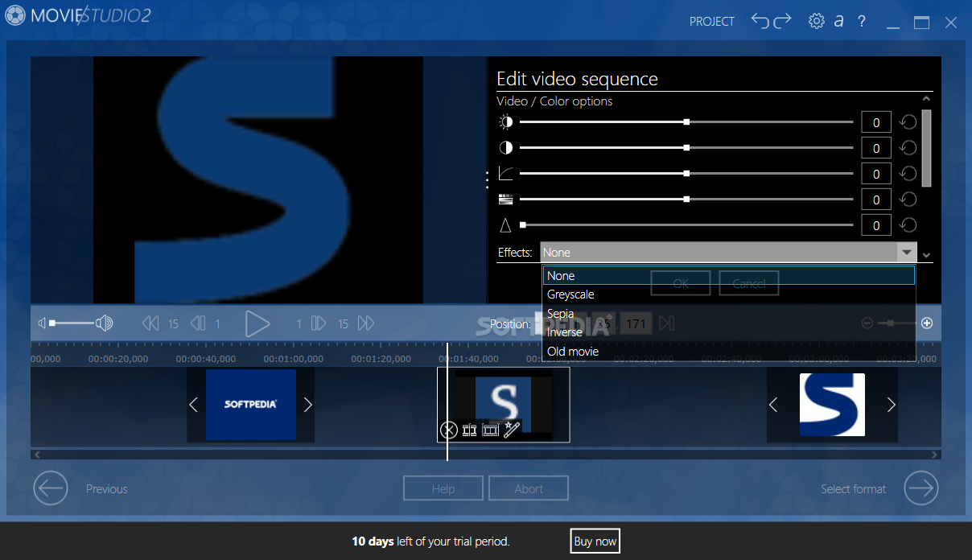Image resolution: width=972 pixels, height=560 pixels.
Task: Click the contrast value input field
Action: point(876,148)
